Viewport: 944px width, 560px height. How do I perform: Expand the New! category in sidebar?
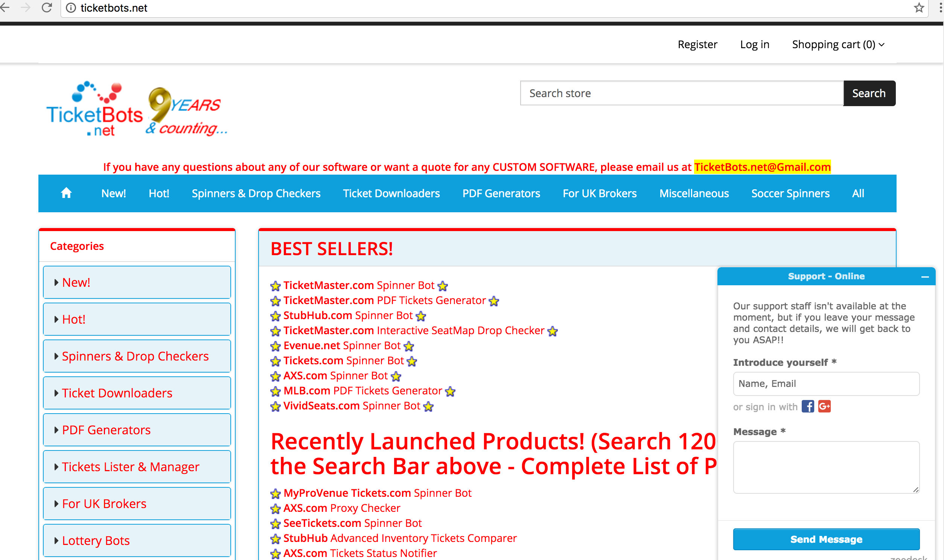137,282
